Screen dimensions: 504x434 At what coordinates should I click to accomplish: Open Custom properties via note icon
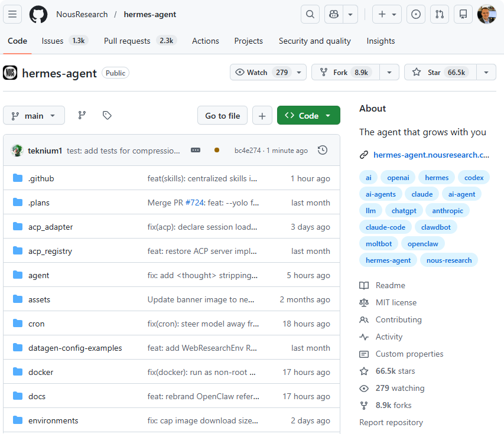(x=364, y=354)
